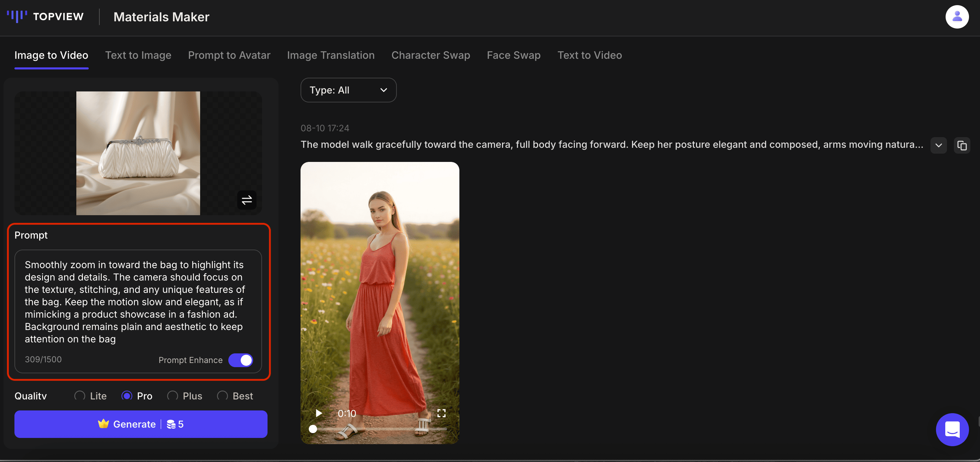Screen dimensions: 980x462
Task: Select Best quality option
Action: pos(222,395)
